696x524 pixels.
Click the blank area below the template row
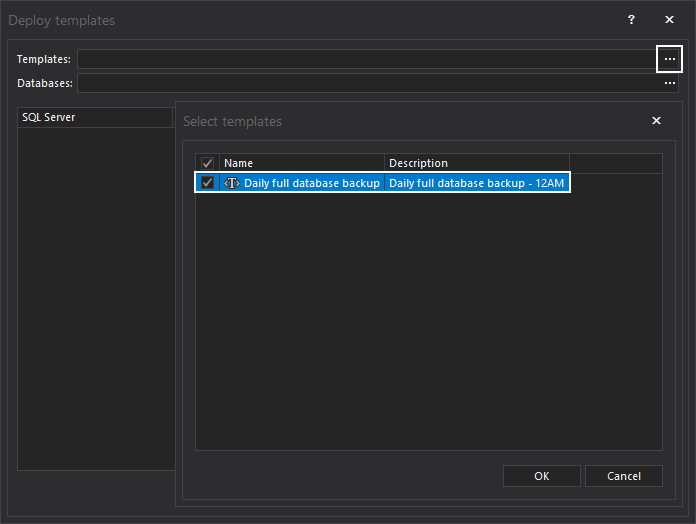coord(428,320)
